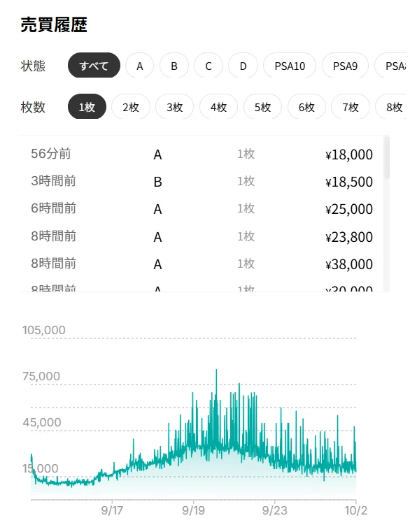Viewport: 417px width, 532px height.
Task: Open the 6時間前 trade row
Action: tap(202, 208)
